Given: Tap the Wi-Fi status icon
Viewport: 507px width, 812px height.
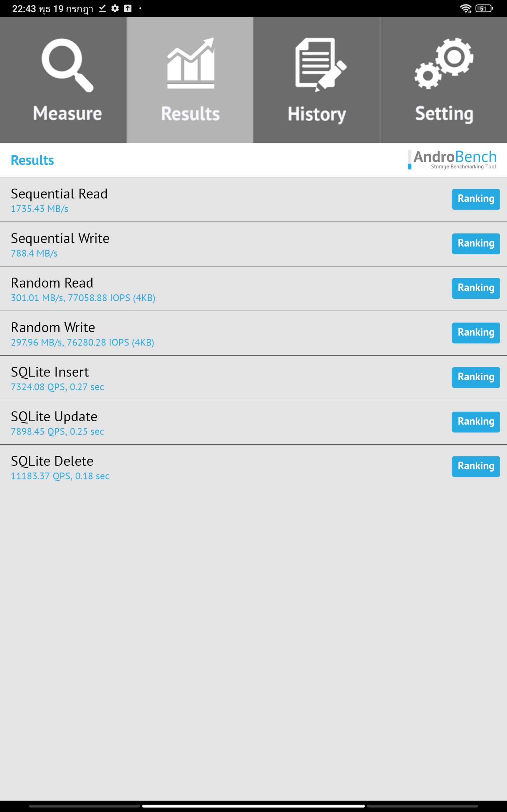Looking at the screenshot, I should point(466,8).
